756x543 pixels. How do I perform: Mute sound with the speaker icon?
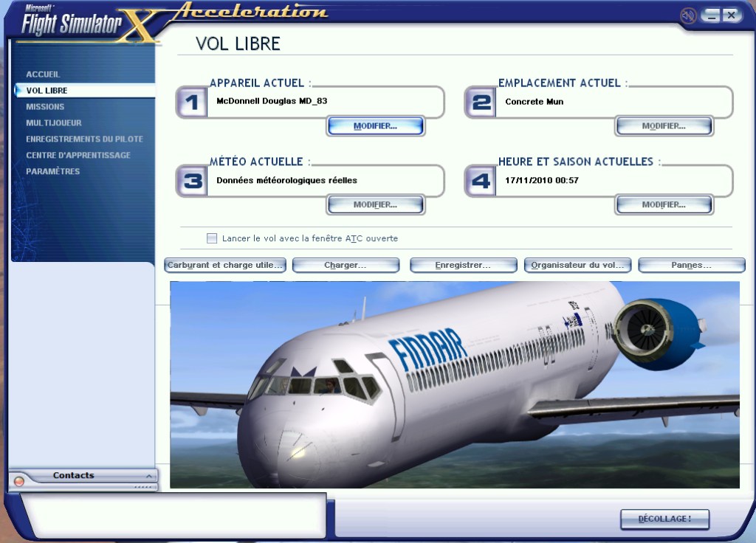point(688,16)
